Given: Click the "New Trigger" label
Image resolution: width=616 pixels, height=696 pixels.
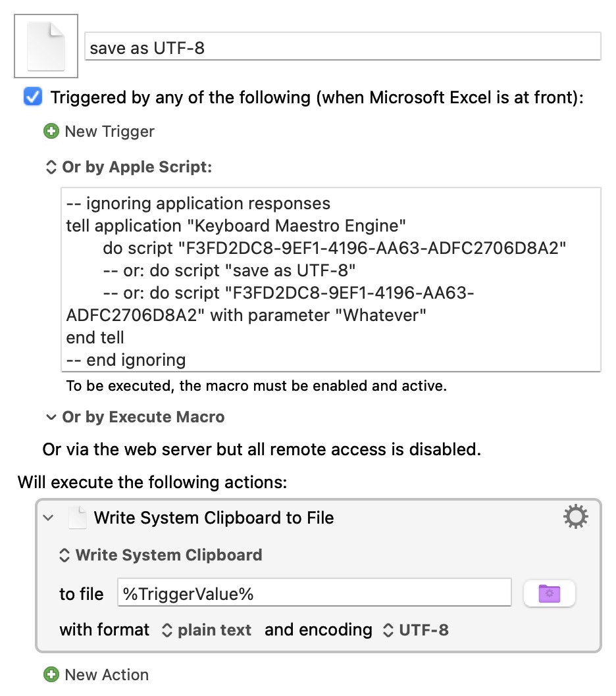Looking at the screenshot, I should (x=109, y=132).
